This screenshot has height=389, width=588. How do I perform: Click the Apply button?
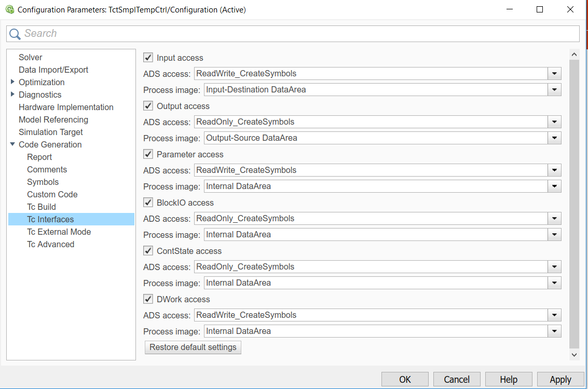click(x=560, y=380)
